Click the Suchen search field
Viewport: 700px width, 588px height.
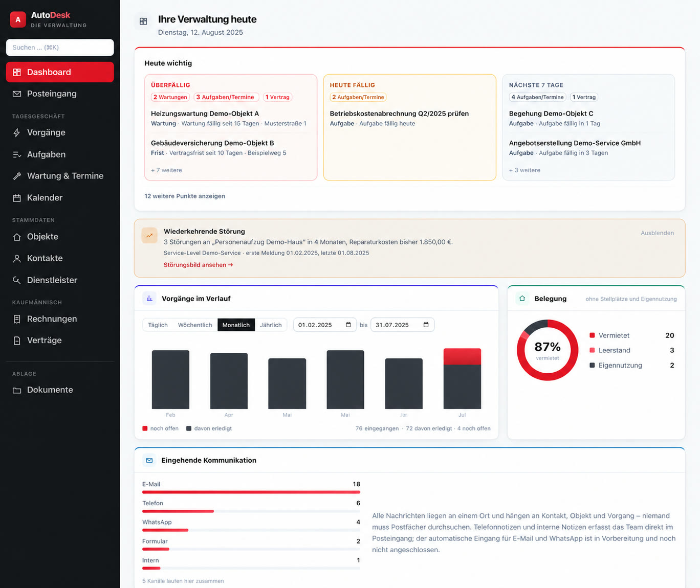(x=60, y=48)
